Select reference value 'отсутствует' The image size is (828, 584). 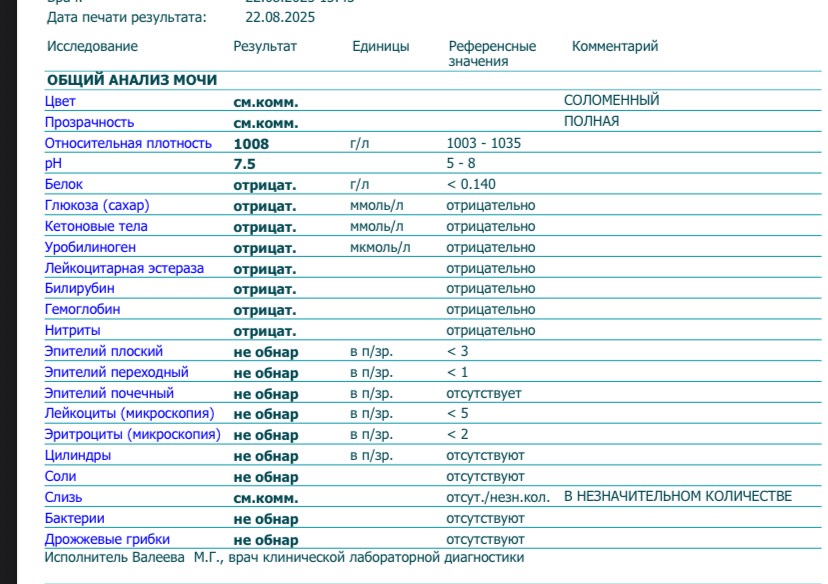point(484,394)
